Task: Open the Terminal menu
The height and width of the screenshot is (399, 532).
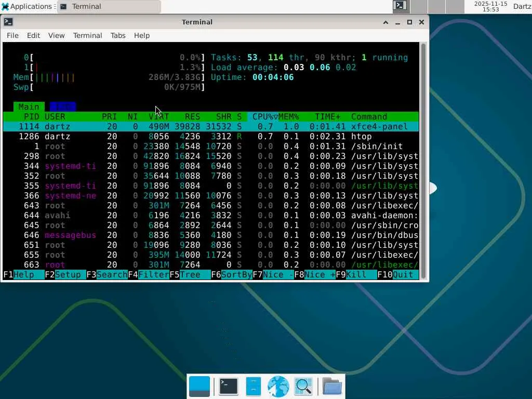Action: coord(87,36)
